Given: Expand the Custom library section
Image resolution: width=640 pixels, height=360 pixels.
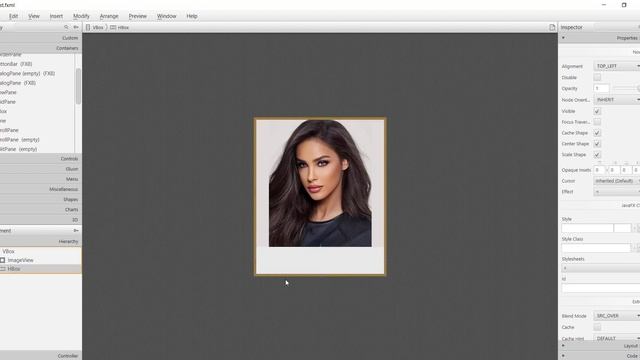Looking at the screenshot, I should pos(40,38).
